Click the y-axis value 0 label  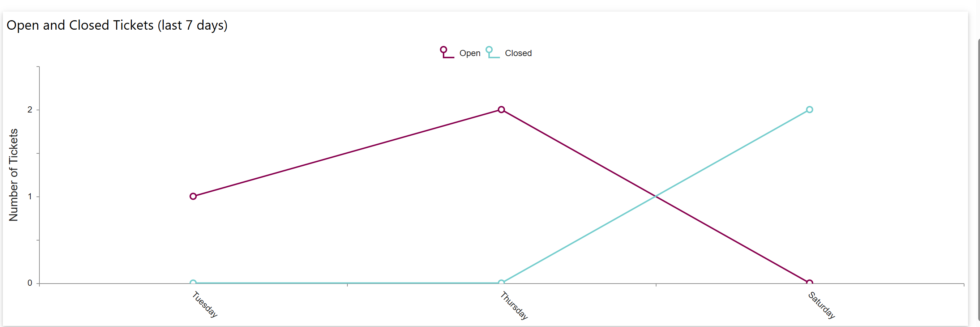point(30,283)
